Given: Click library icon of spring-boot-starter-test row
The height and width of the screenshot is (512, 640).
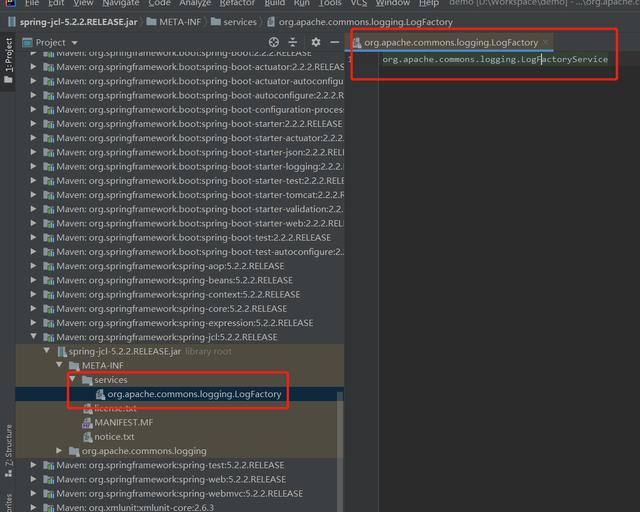Looking at the screenshot, I should 49,181.
